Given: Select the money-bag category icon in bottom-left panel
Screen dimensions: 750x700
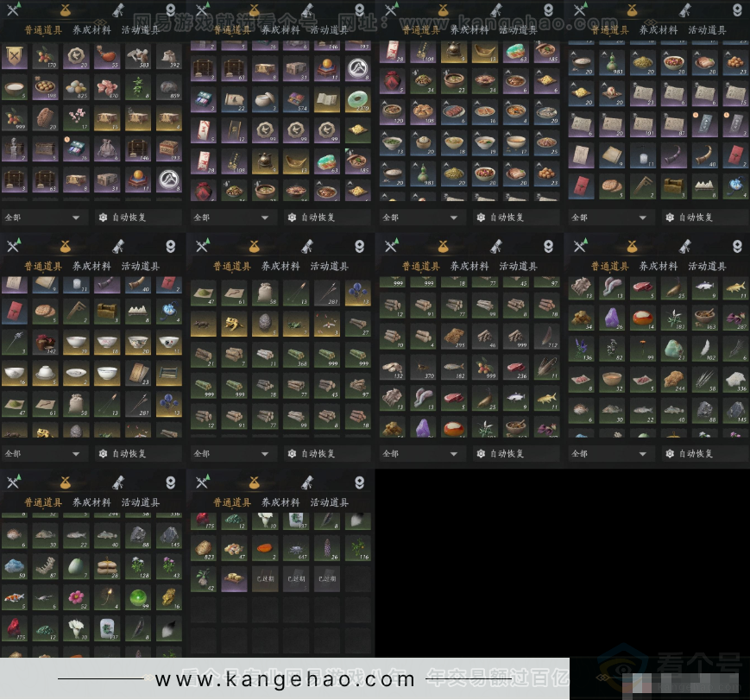Looking at the screenshot, I should (66, 482).
